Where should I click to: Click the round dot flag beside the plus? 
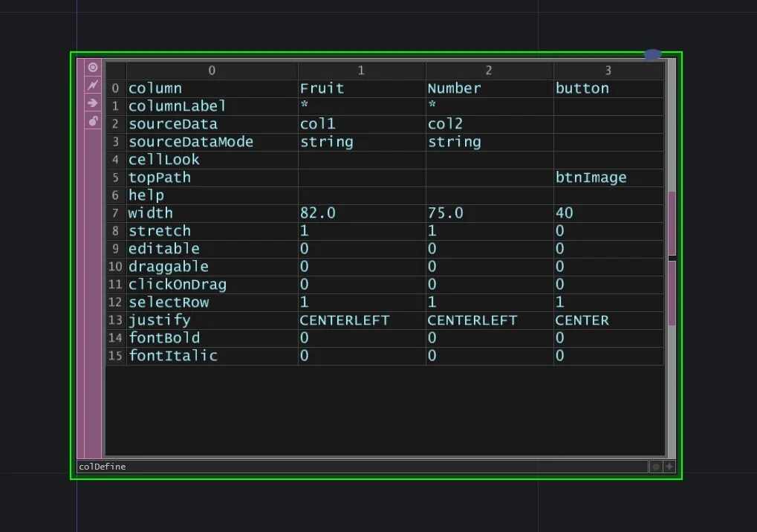point(656,467)
